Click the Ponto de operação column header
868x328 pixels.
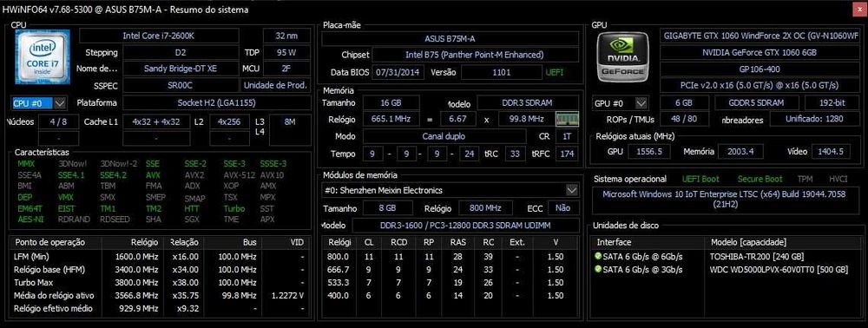point(56,242)
